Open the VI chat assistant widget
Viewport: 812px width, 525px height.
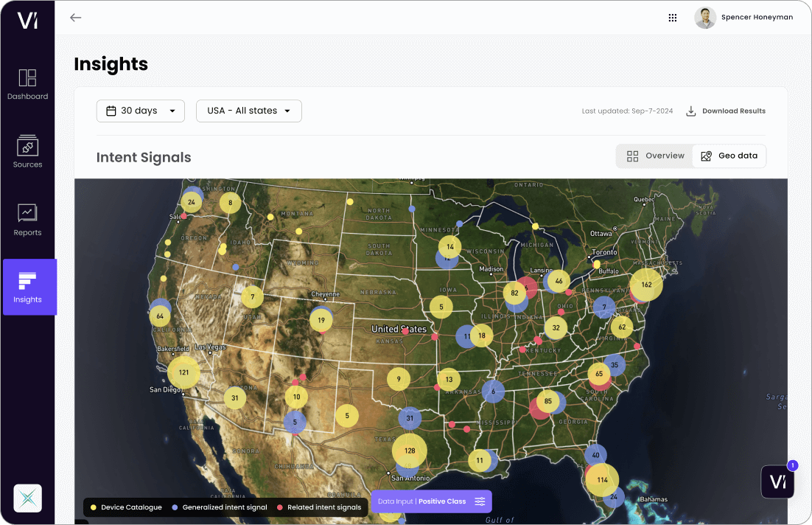[x=777, y=481]
